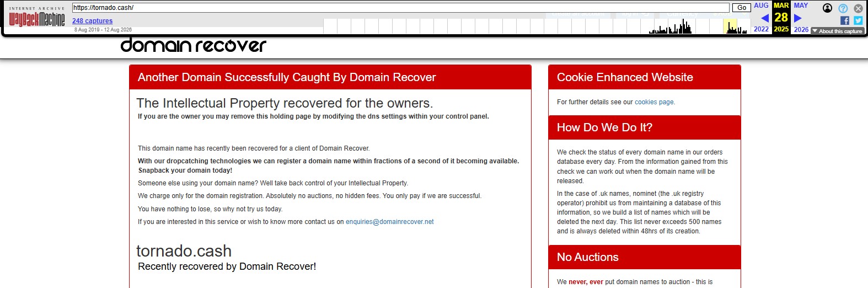Image resolution: width=868 pixels, height=288 pixels.
Task: Email enquiries@domainrecover.net link
Action: point(389,222)
